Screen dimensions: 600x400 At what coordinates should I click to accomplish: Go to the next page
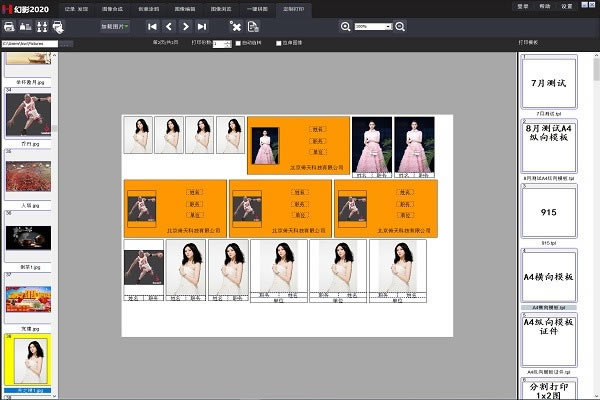pyautogui.click(x=186, y=26)
